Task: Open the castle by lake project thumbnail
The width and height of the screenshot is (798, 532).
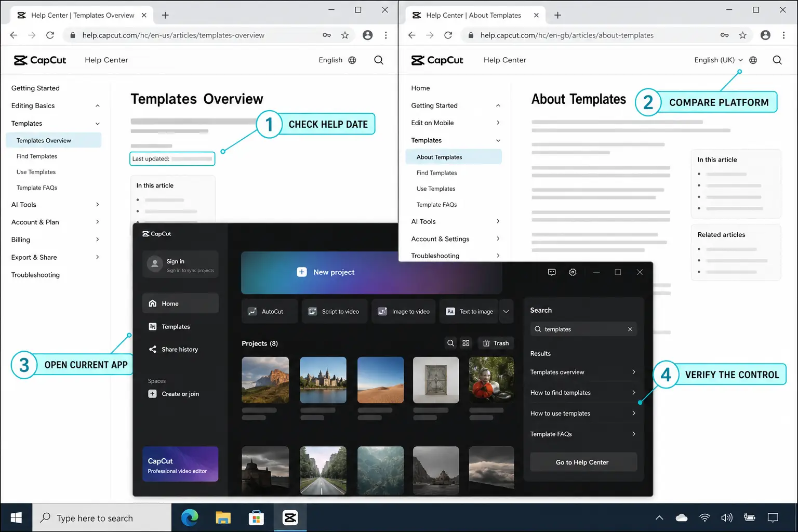Action: point(323,380)
